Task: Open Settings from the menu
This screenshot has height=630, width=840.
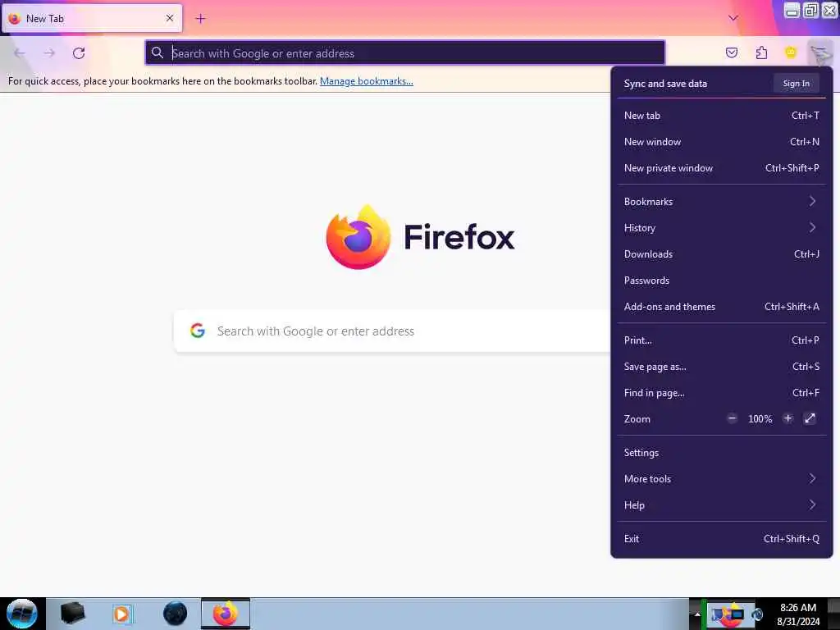Action: (x=722, y=453)
